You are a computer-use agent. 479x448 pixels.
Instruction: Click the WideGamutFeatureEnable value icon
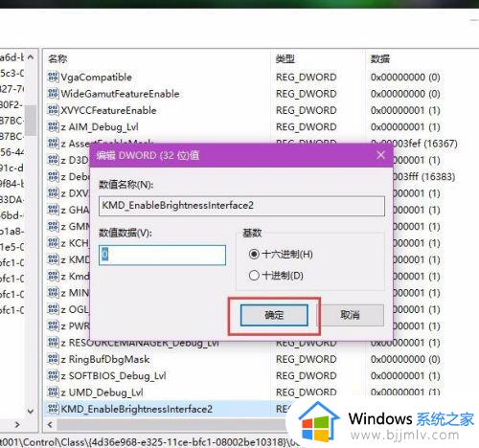pyautogui.click(x=53, y=94)
